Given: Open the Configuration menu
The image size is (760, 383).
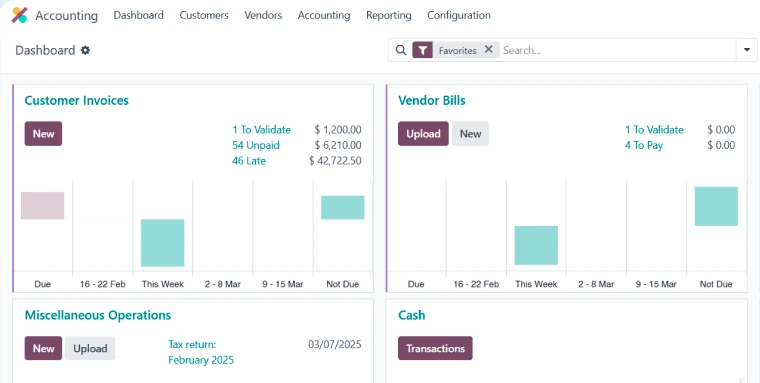Looking at the screenshot, I should click(459, 16).
